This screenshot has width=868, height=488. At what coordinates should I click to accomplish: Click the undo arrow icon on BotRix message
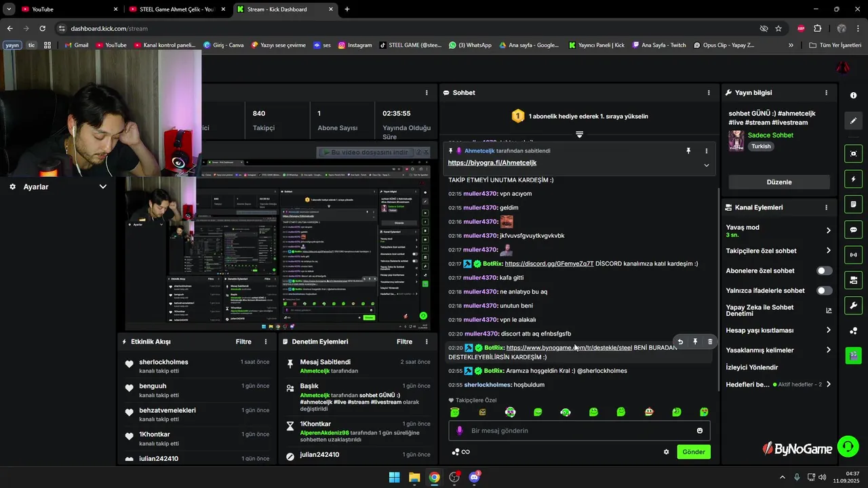point(680,342)
